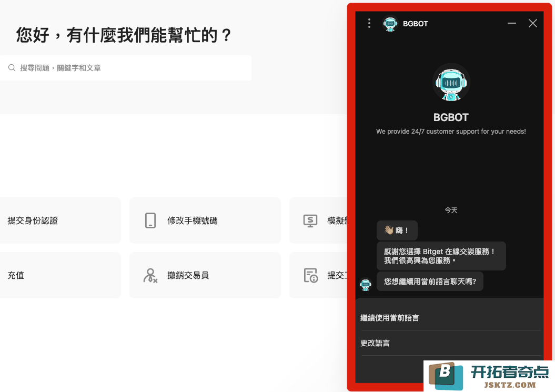Click the BGBOT title in chat header
The width and height of the screenshot is (555, 392).
(416, 24)
